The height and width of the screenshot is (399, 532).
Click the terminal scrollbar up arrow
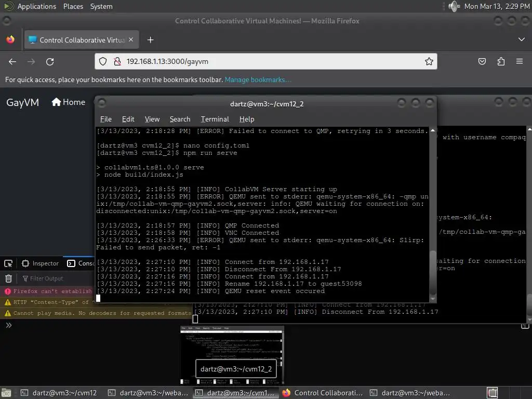coord(433,130)
